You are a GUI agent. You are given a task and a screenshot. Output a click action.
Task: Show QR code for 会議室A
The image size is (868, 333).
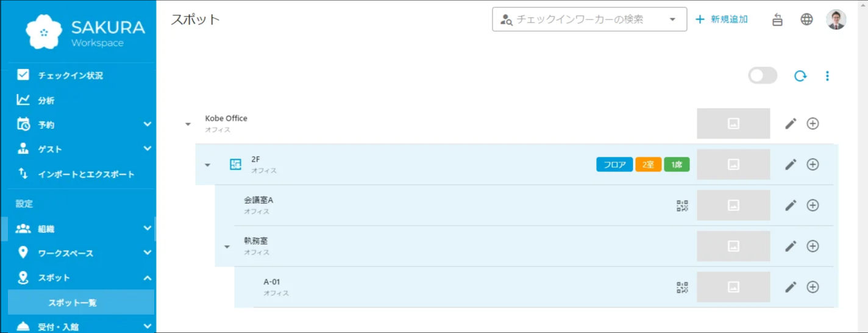[682, 206]
